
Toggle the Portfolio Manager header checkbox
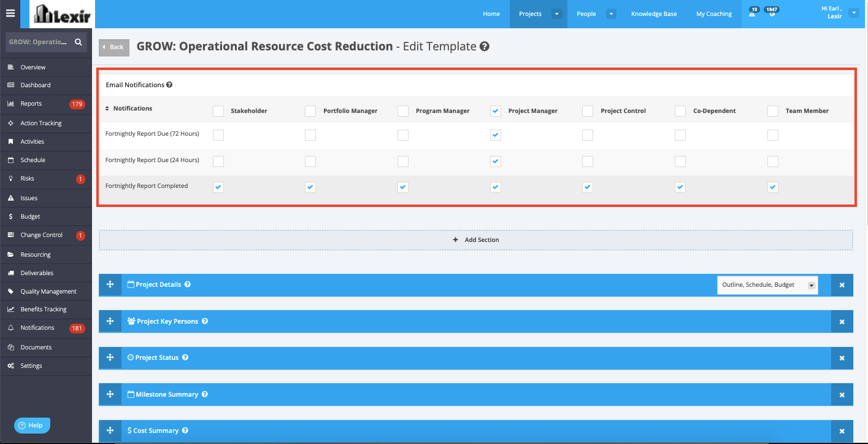click(x=310, y=111)
